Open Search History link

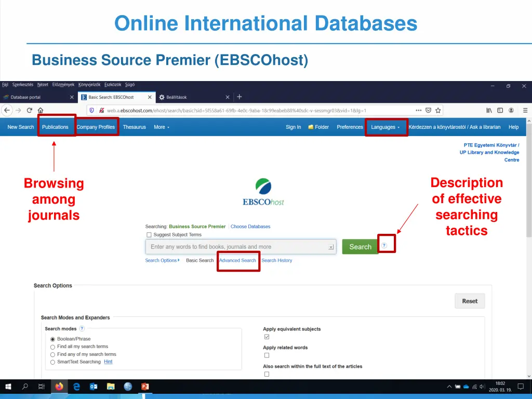(x=276, y=260)
